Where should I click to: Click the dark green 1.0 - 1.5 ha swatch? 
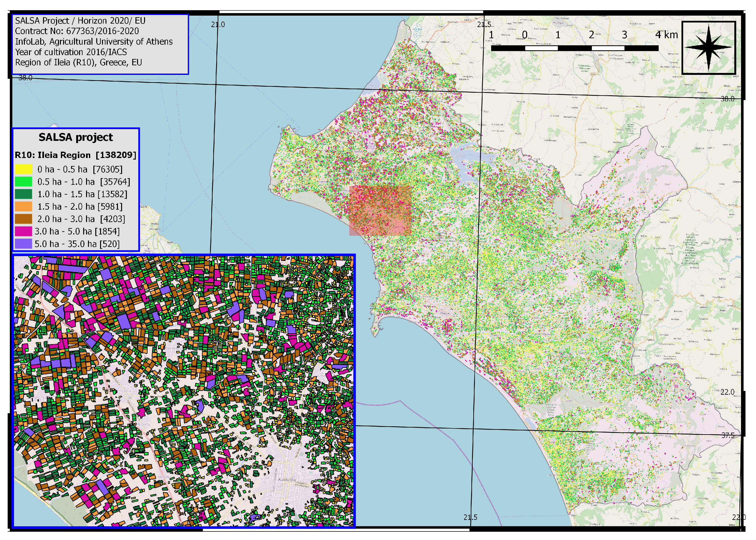pos(23,194)
